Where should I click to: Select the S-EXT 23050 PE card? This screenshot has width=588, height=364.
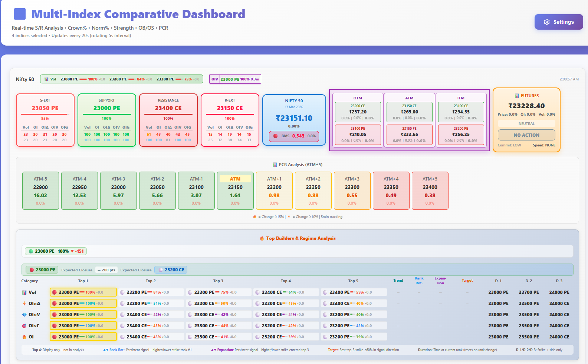click(x=45, y=120)
